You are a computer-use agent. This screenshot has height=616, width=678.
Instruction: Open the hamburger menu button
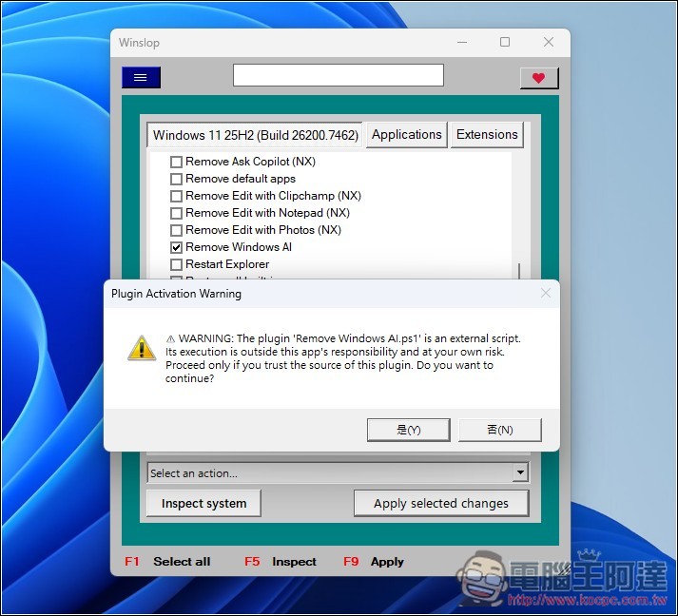pos(141,77)
